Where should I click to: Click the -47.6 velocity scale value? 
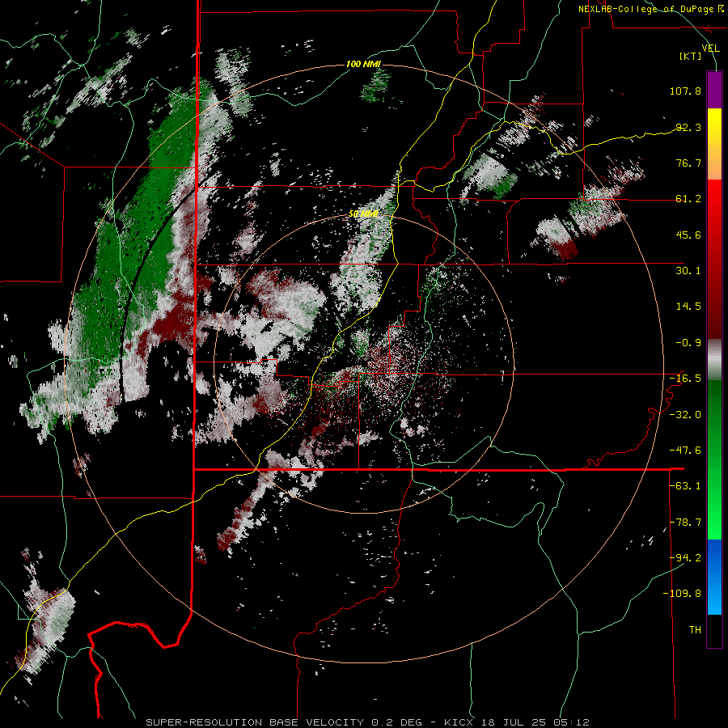[x=685, y=451]
